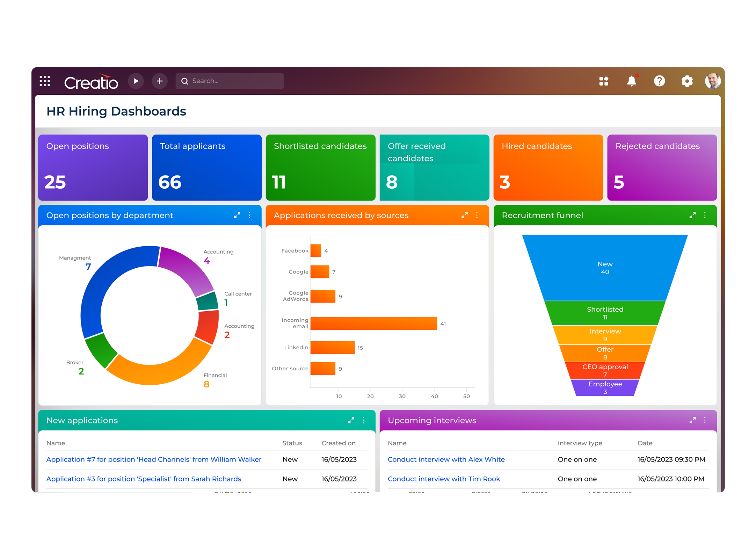The image size is (756, 559).
Task: Open Conduct interview with Tim Rook
Action: click(444, 479)
